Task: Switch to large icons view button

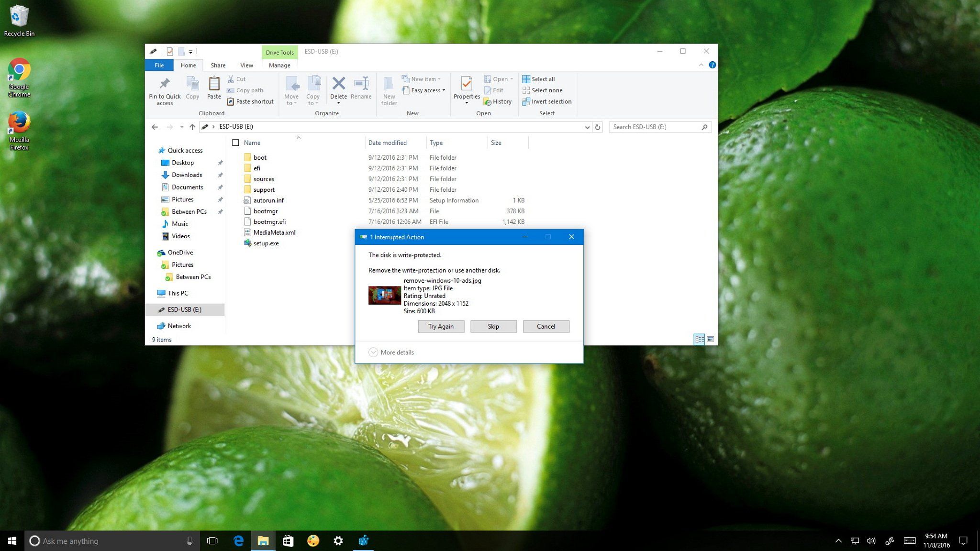Action: [711, 340]
